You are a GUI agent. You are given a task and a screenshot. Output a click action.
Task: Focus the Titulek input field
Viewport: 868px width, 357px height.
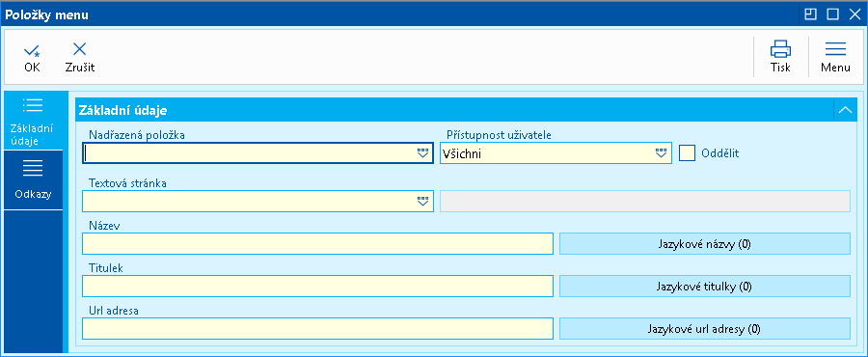(317, 287)
